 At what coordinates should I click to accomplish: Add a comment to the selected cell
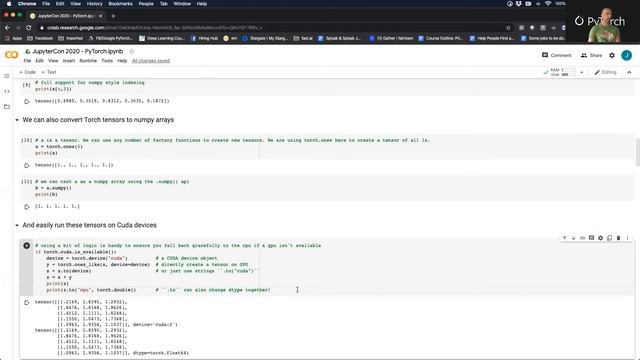pos(591,238)
